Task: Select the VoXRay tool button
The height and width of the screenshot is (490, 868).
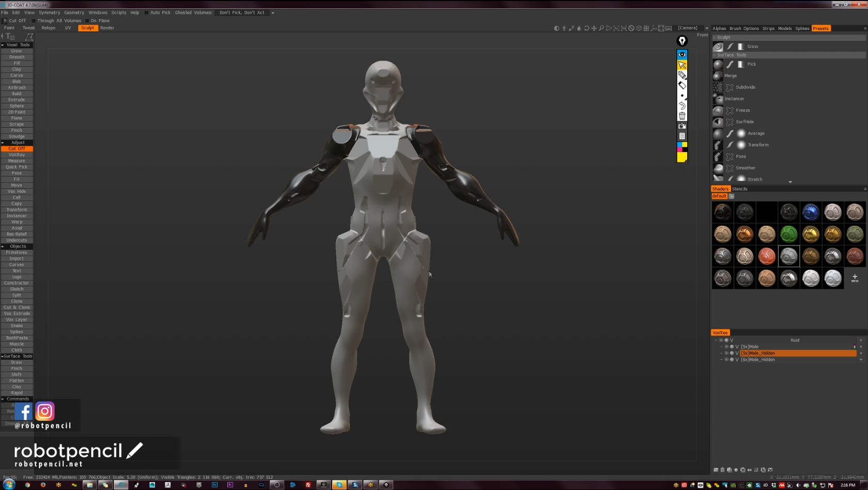Action: click(x=17, y=155)
